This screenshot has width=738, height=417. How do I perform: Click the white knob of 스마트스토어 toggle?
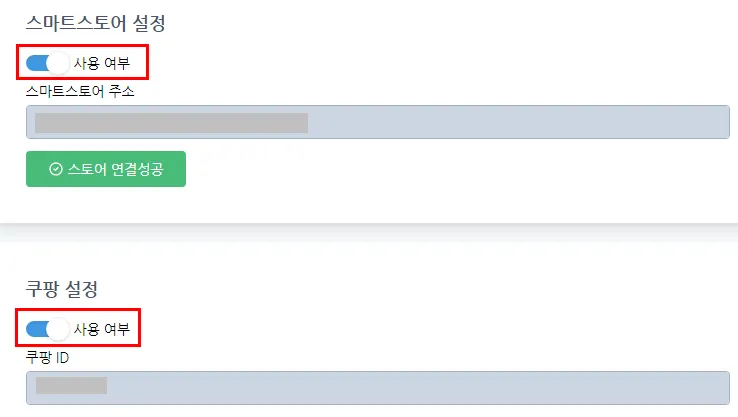click(58, 63)
